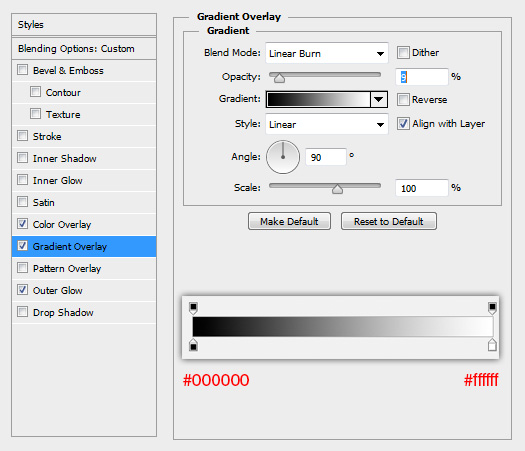525x451 pixels.
Task: Enable the Inner Shadow checkbox
Action: (x=22, y=158)
